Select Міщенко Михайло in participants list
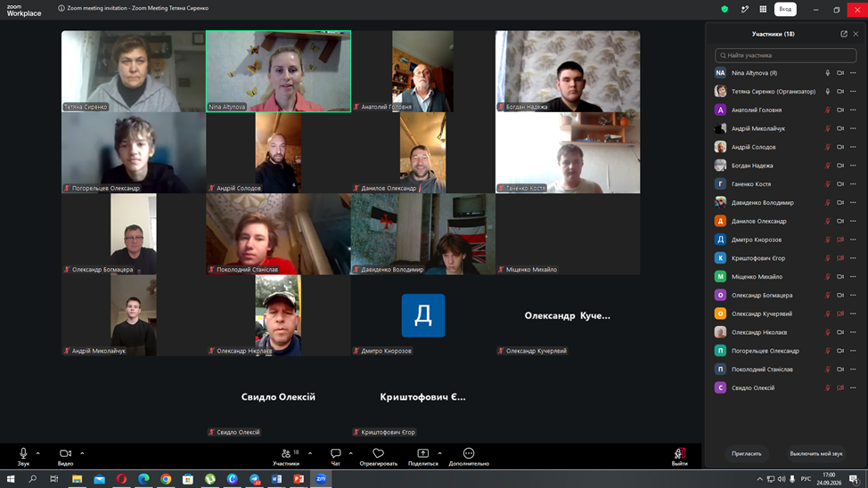Screen dimensions: 868x488 click(785, 277)
